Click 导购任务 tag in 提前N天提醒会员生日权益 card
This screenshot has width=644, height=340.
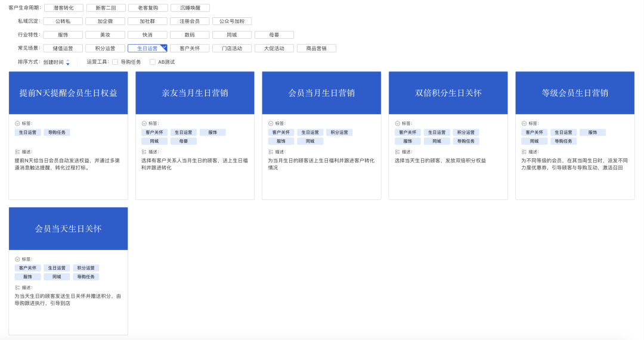tap(57, 132)
